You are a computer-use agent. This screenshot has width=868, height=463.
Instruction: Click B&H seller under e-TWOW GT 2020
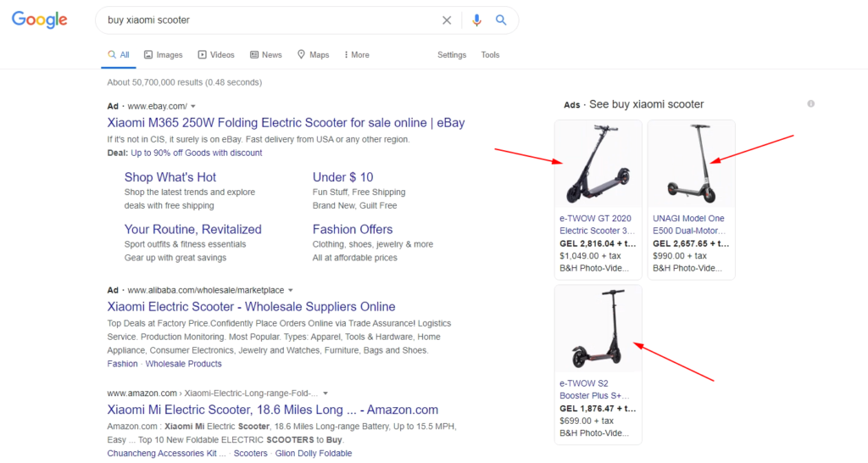[594, 268]
